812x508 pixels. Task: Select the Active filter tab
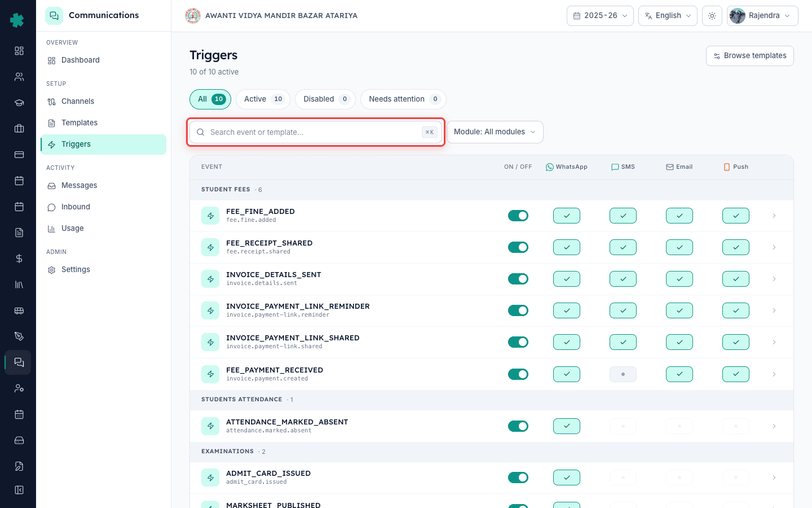263,99
